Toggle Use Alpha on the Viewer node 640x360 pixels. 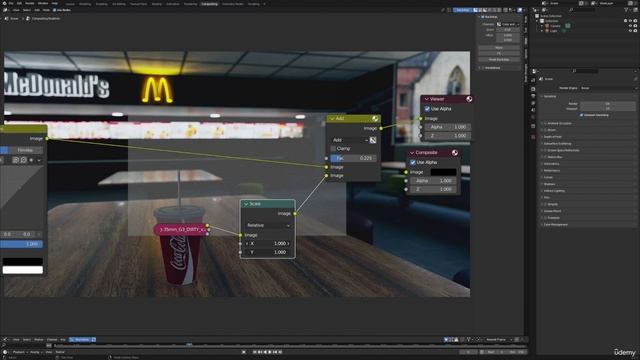pos(427,109)
